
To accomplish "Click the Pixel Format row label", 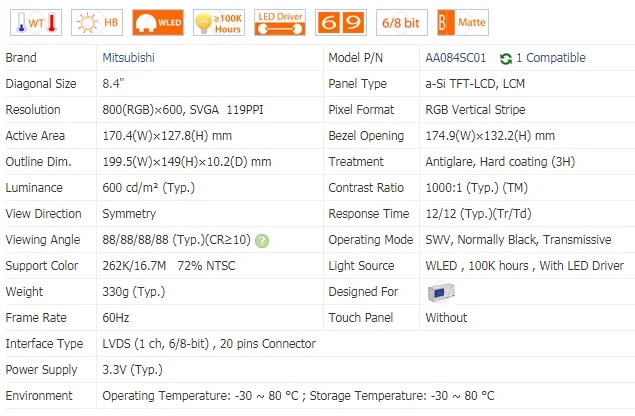I will coord(361,110).
